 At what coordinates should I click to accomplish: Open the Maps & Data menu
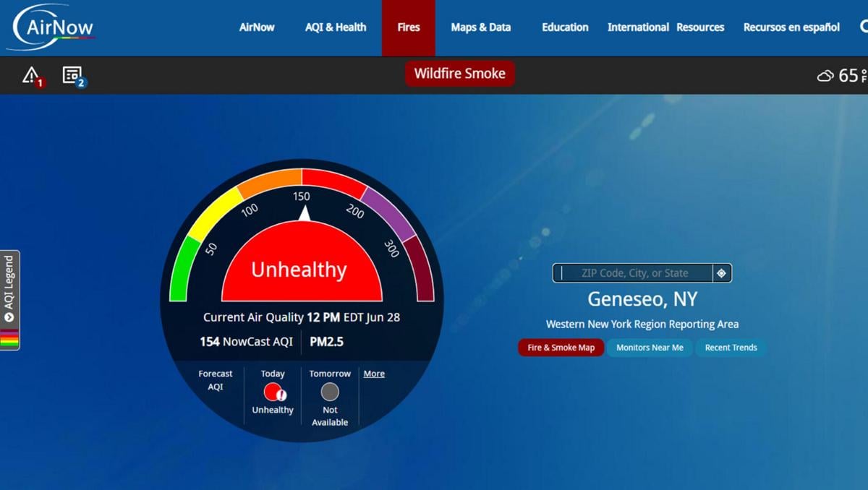click(480, 27)
